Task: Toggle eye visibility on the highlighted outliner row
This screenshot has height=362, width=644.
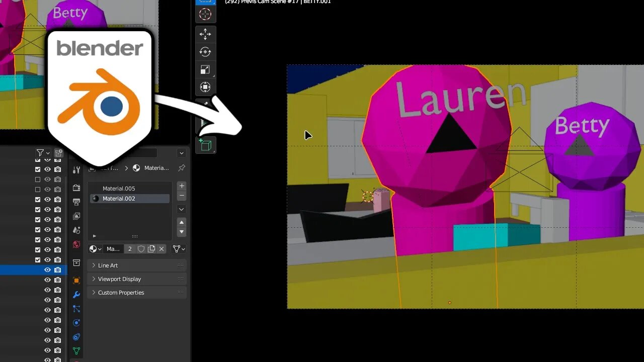Action: tap(48, 270)
